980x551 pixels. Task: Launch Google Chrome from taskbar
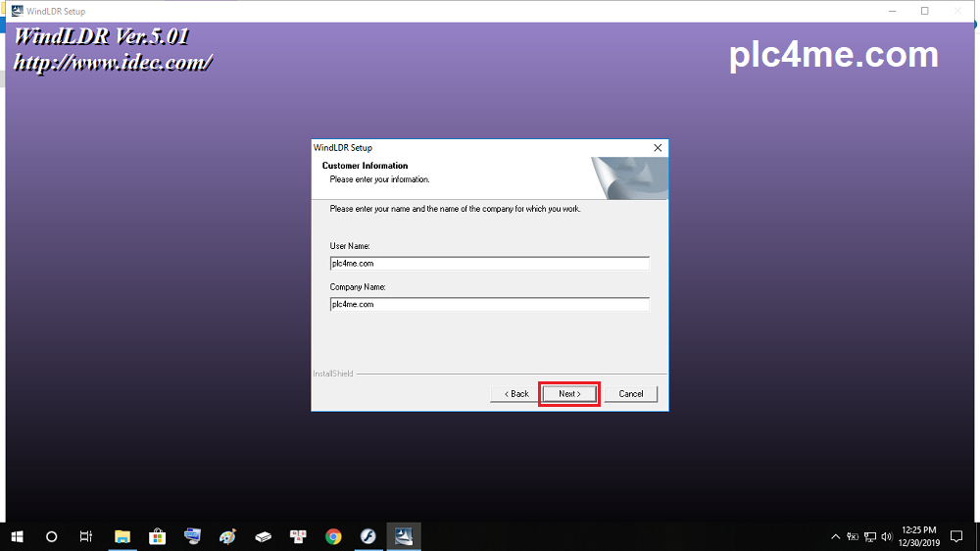click(x=333, y=536)
